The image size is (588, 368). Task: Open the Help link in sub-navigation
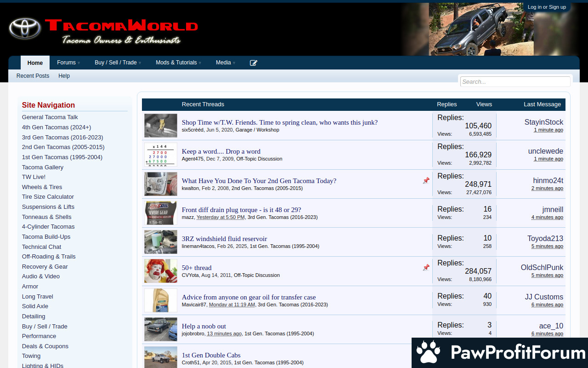coord(64,76)
